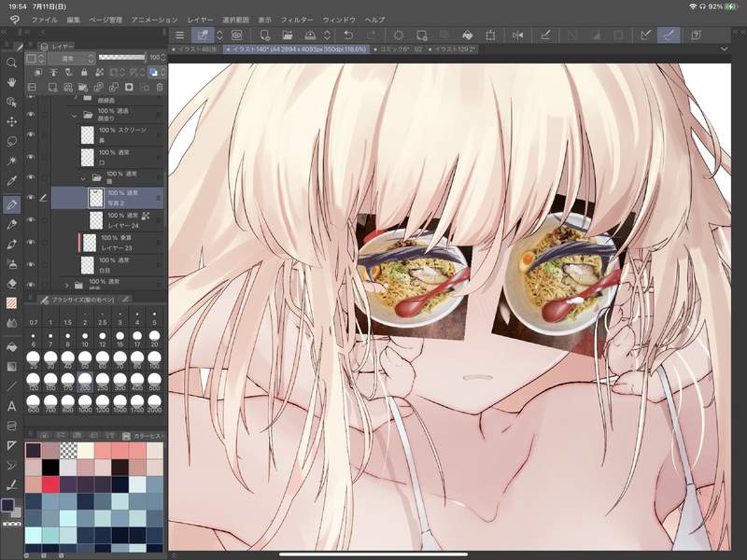Open the フィルター menu

click(x=296, y=19)
